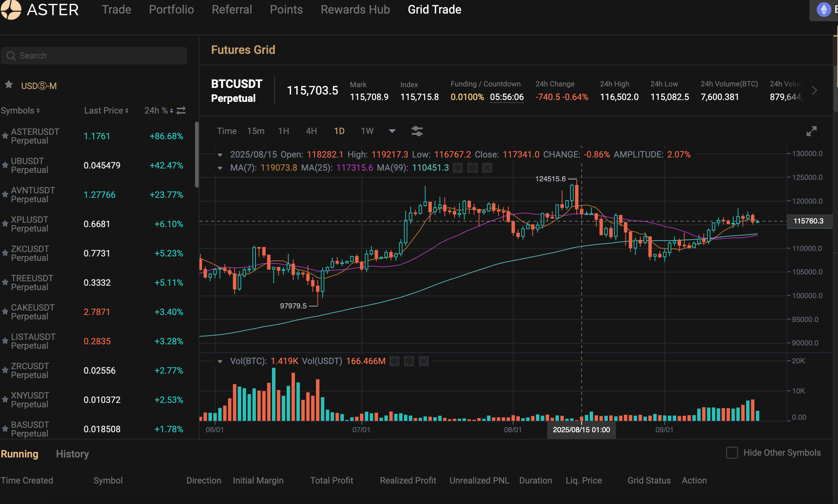The image size is (838, 504).
Task: Favorite BASUSDT with its star icon
Action: tap(5, 429)
